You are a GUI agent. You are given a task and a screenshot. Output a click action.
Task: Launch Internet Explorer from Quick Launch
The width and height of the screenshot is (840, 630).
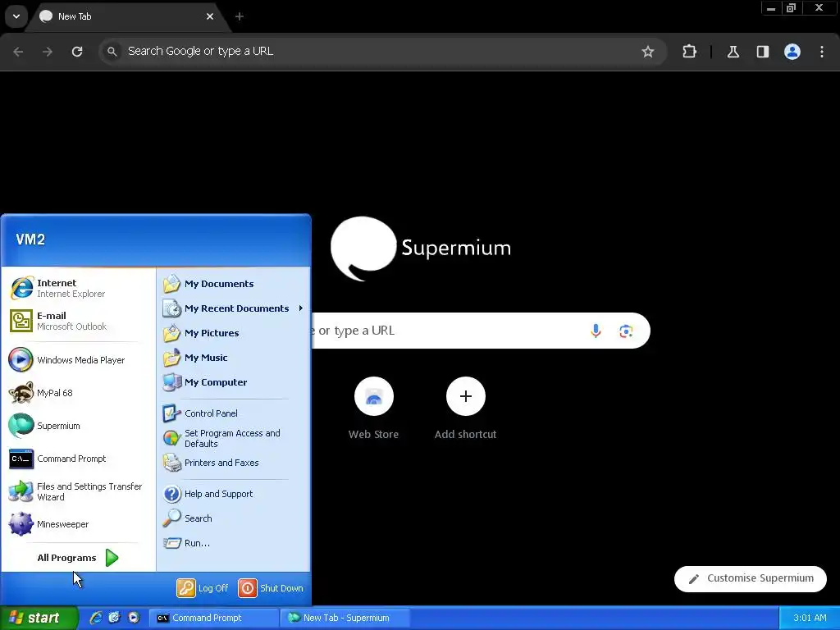tap(96, 618)
